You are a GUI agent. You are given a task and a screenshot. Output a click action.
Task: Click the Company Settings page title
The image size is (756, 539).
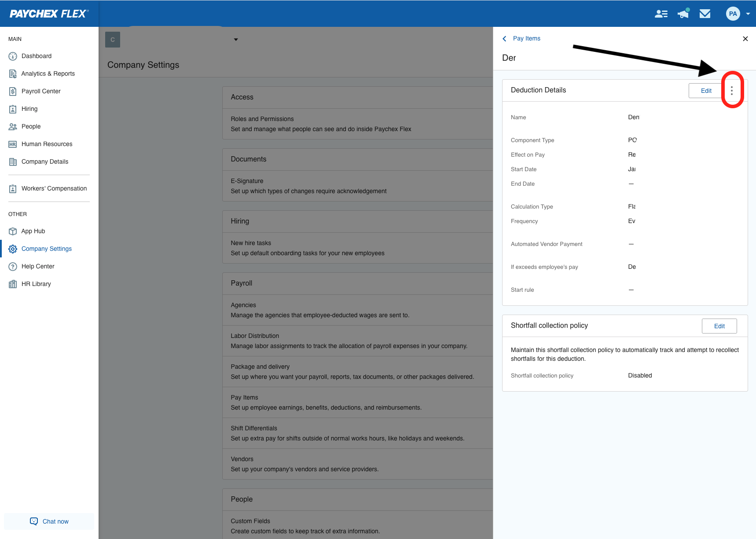pos(143,65)
